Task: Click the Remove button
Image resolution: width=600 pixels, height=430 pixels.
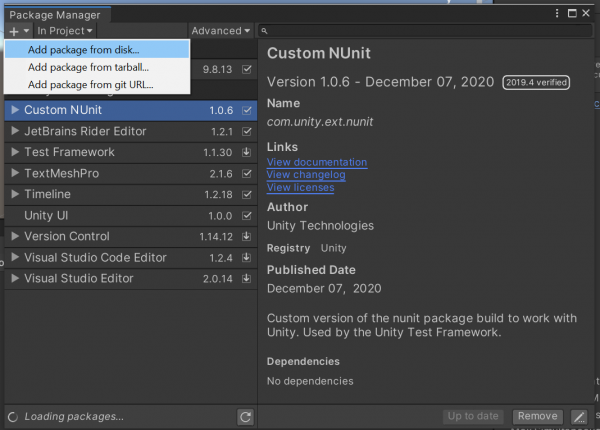Action: [x=537, y=416]
